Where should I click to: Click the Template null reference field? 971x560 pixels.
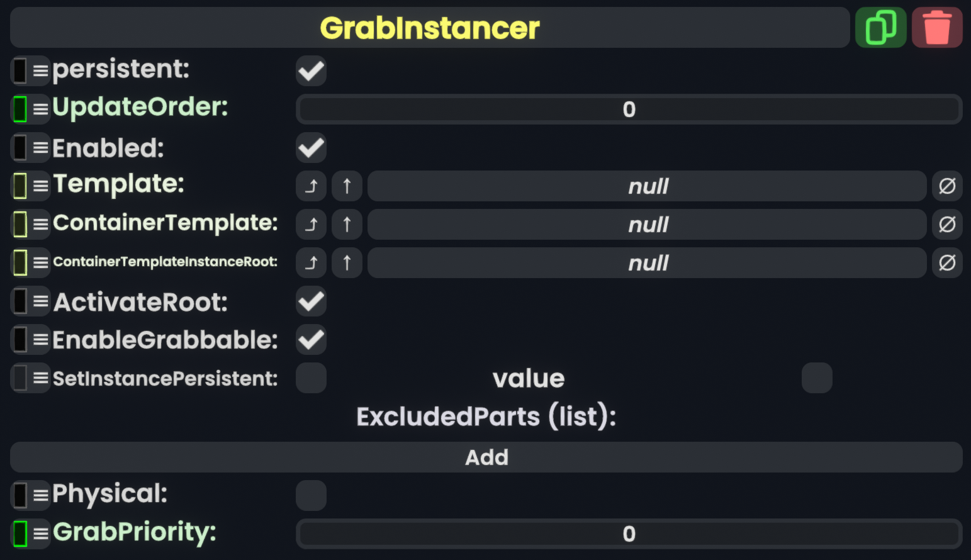click(647, 186)
